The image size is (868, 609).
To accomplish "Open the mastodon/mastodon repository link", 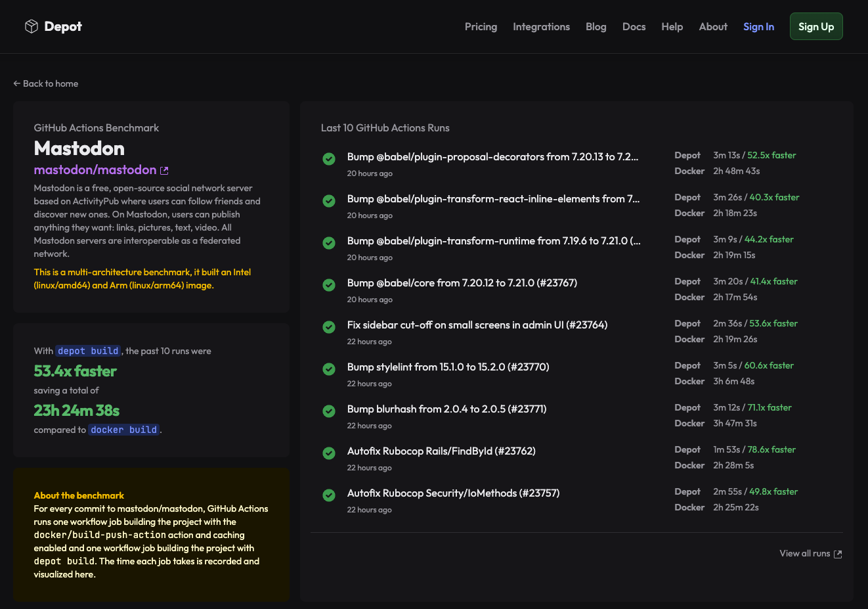I will 95,170.
